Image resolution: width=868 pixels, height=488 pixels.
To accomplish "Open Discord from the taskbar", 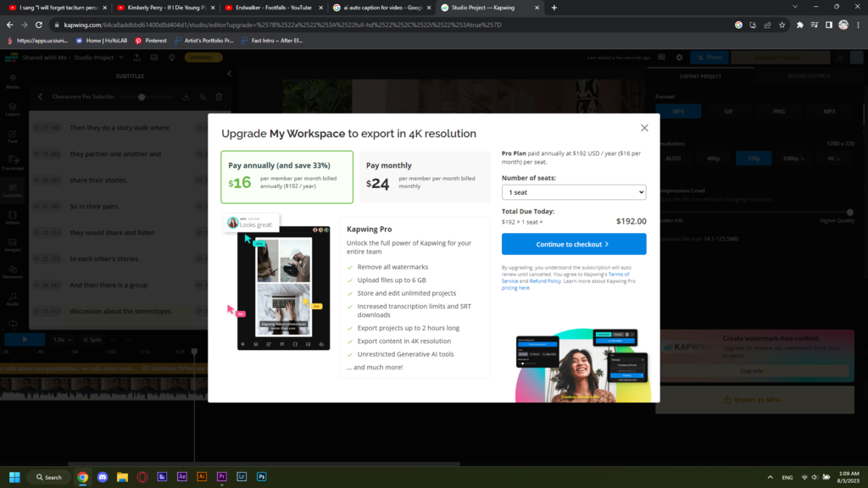I will point(103,477).
